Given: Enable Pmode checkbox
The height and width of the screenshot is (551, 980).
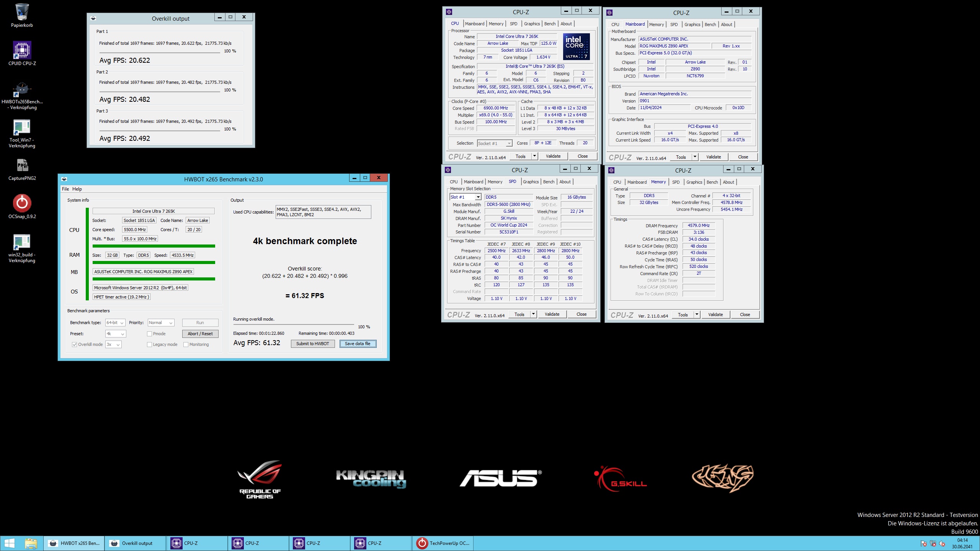Looking at the screenshot, I should pyautogui.click(x=149, y=334).
